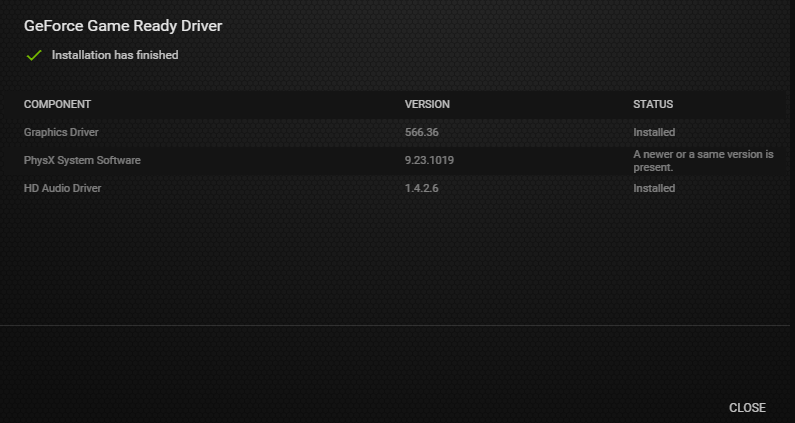Click Installed status for HD Audio Driver
The image size is (795, 423).
(654, 188)
